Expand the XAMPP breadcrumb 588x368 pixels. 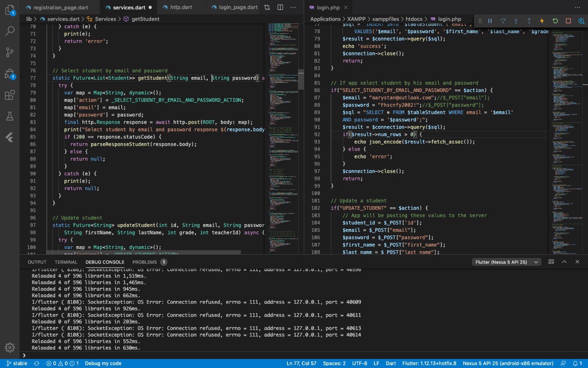pyautogui.click(x=356, y=19)
